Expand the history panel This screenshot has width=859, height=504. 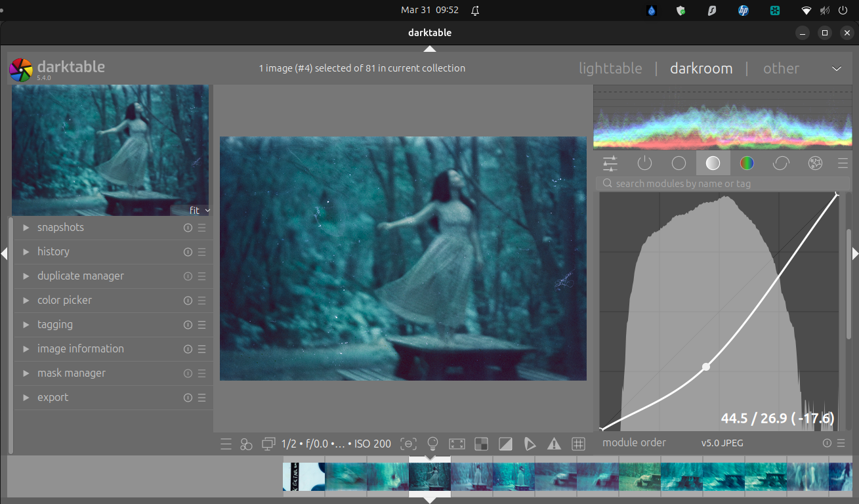click(x=53, y=252)
